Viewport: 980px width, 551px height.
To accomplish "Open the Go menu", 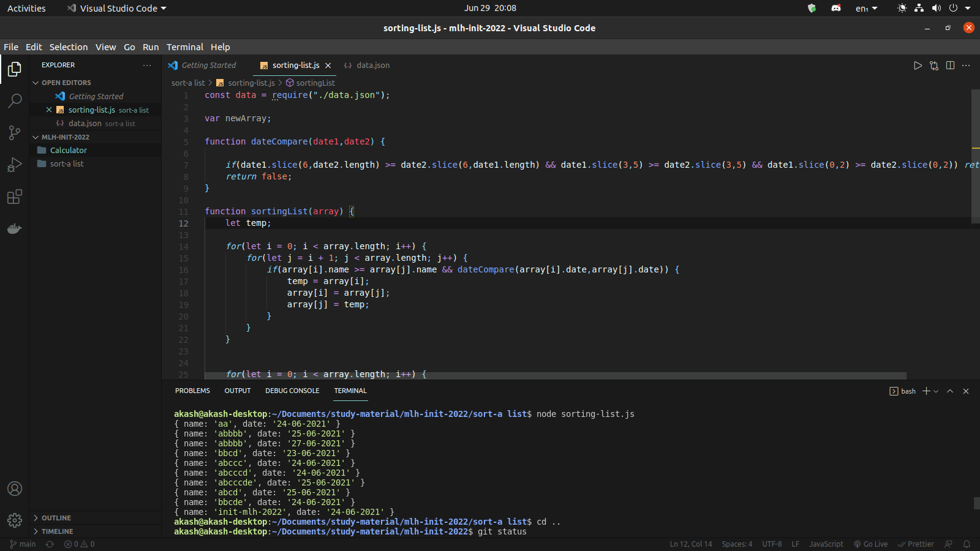I will point(129,47).
